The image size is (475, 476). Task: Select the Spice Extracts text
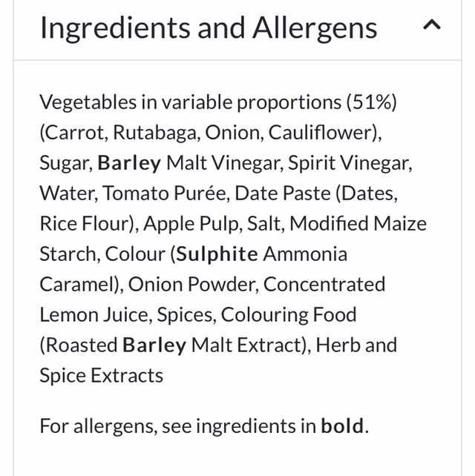pos(102,376)
